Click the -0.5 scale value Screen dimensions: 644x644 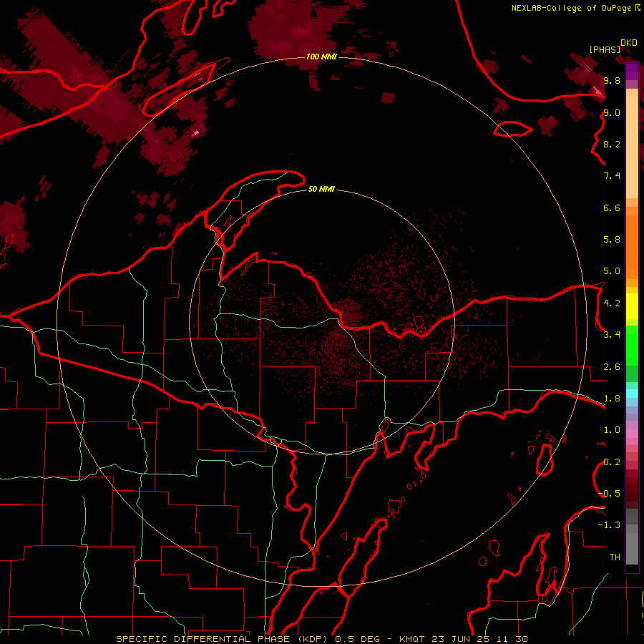pos(609,494)
